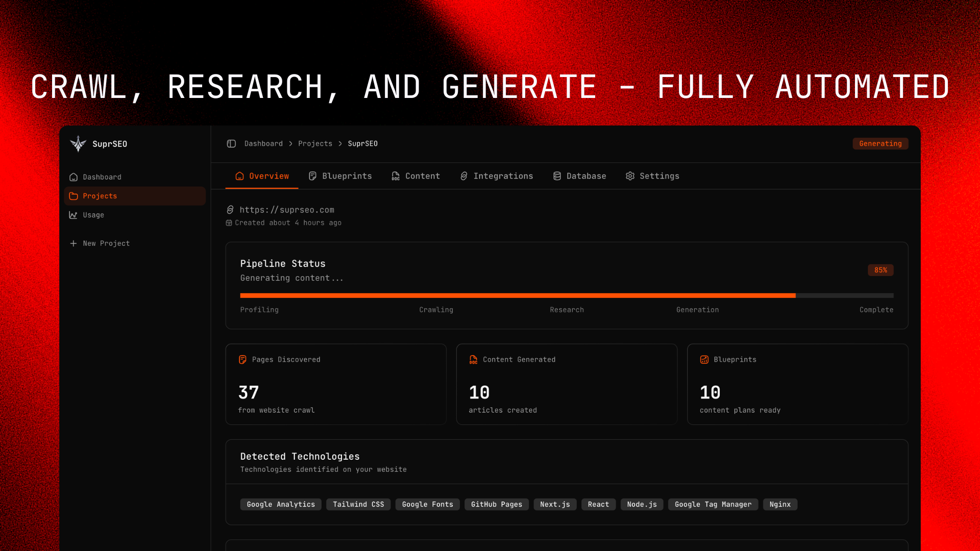Click the sidebar panel toggle icon near breadcrumb
The image size is (980, 551).
[231, 143]
